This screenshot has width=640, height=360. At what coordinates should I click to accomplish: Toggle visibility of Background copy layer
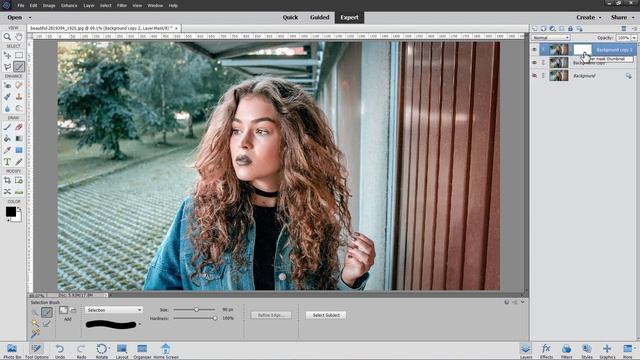534,62
